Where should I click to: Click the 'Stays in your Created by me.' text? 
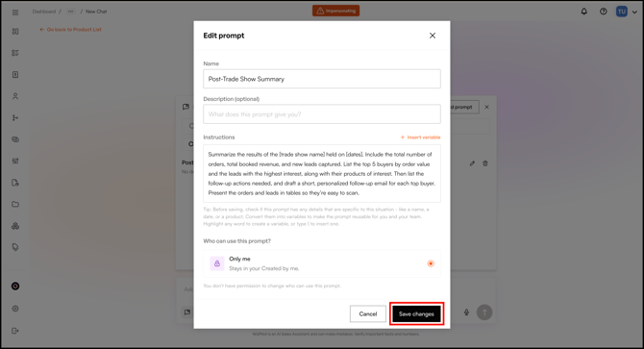tap(264, 268)
